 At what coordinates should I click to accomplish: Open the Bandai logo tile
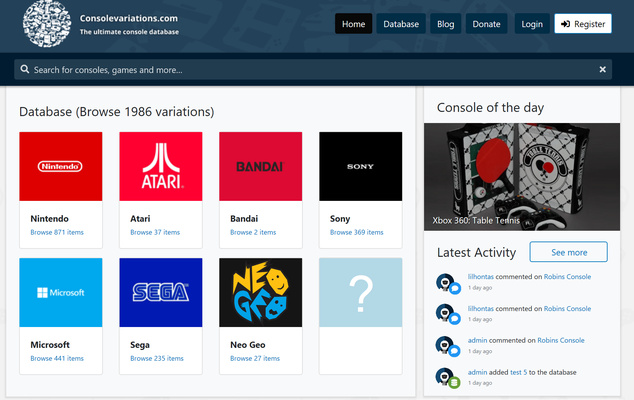point(261,166)
